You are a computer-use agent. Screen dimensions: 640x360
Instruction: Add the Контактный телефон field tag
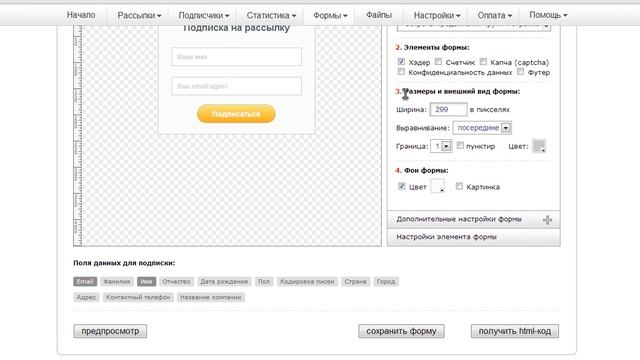click(x=138, y=298)
